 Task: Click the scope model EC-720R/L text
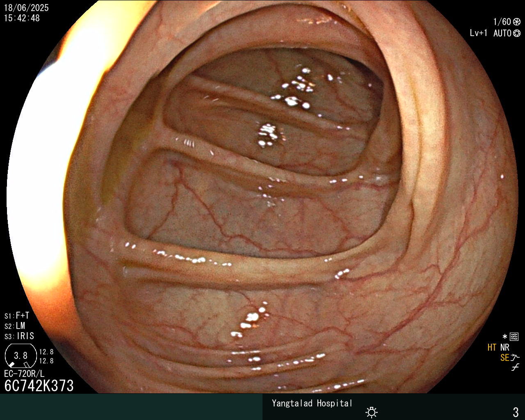tap(24, 374)
